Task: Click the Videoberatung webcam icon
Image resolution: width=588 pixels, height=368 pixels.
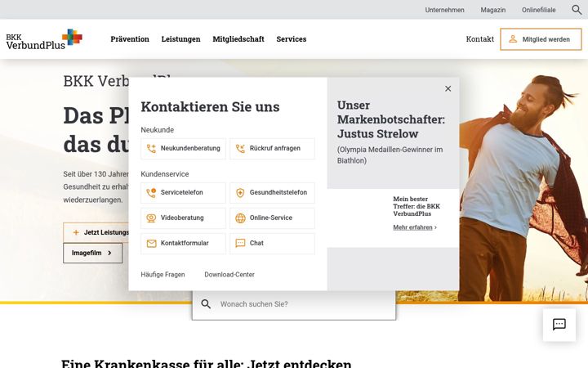Action: (x=151, y=218)
